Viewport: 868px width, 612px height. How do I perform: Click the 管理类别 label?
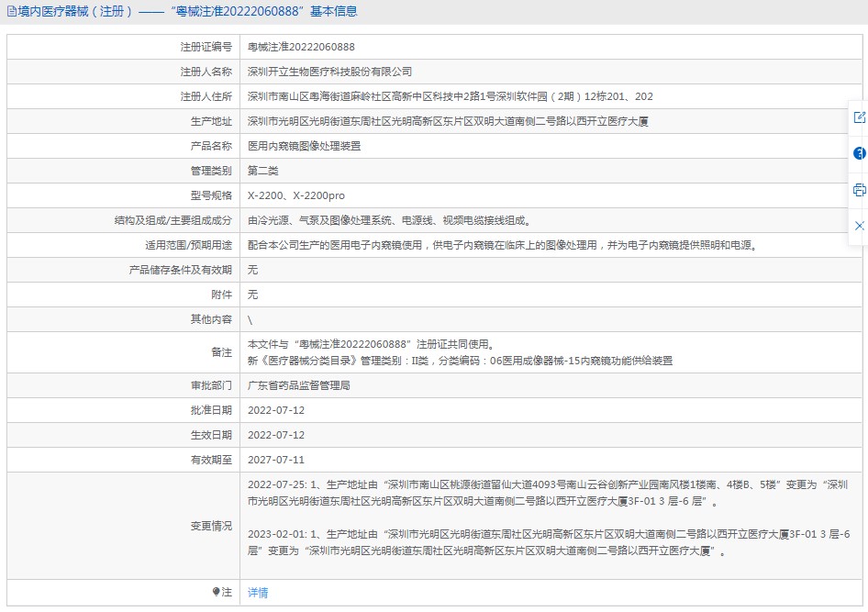tap(211, 171)
